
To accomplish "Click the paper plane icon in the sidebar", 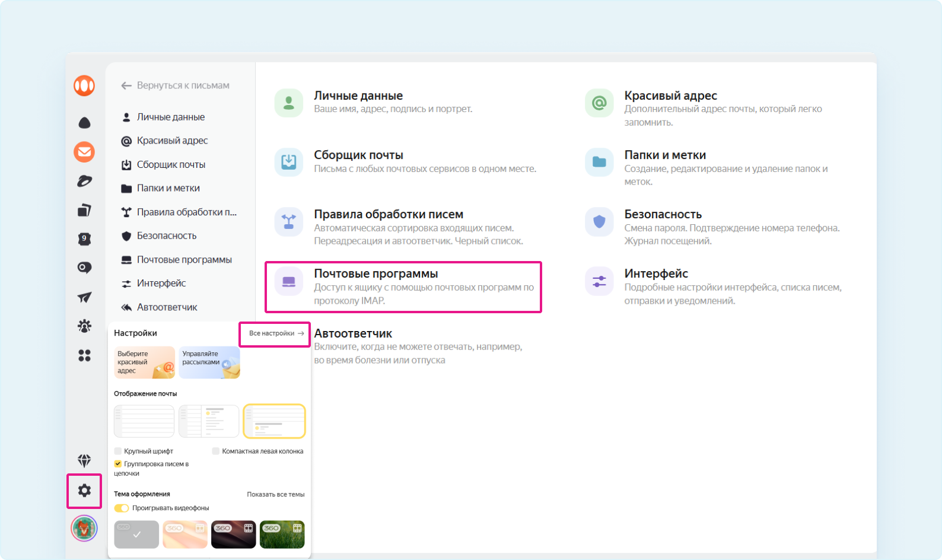I will tap(84, 297).
